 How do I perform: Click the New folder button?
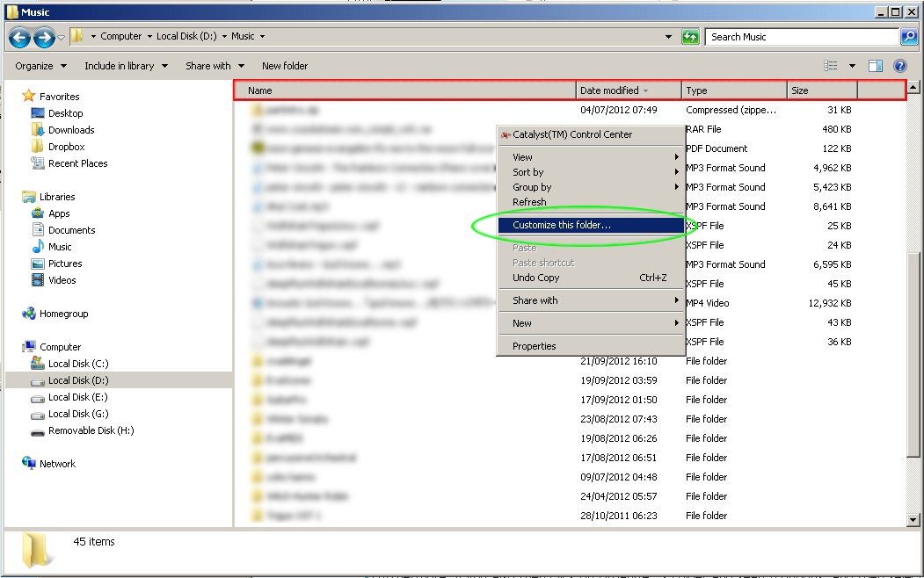click(x=285, y=66)
